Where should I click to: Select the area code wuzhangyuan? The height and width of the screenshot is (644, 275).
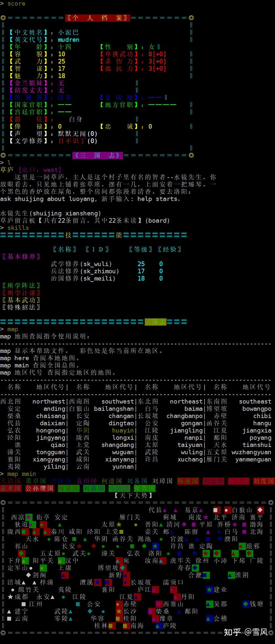tap(251, 452)
